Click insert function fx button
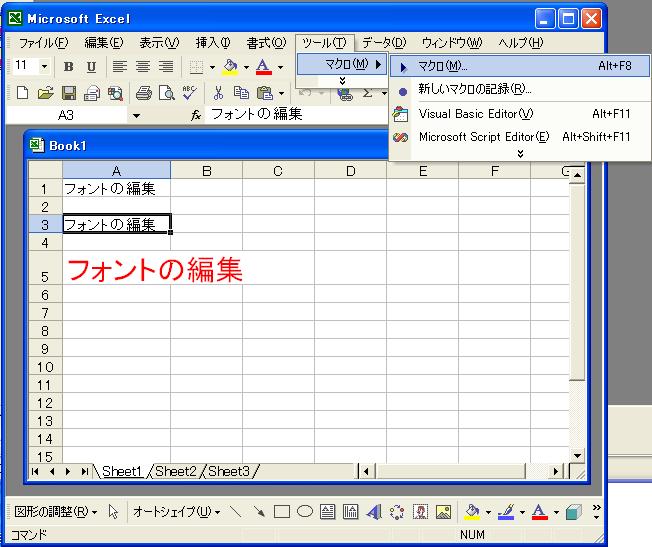The height and width of the screenshot is (547, 652). click(x=196, y=115)
